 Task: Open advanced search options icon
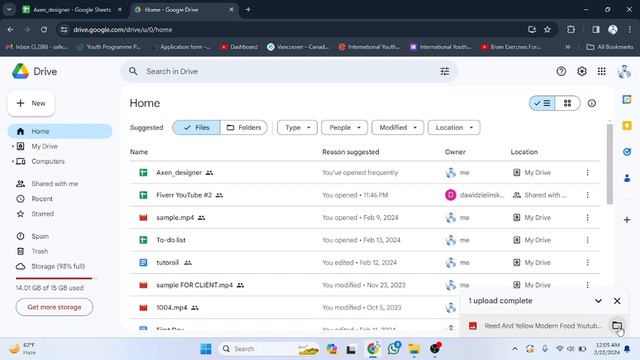(444, 71)
